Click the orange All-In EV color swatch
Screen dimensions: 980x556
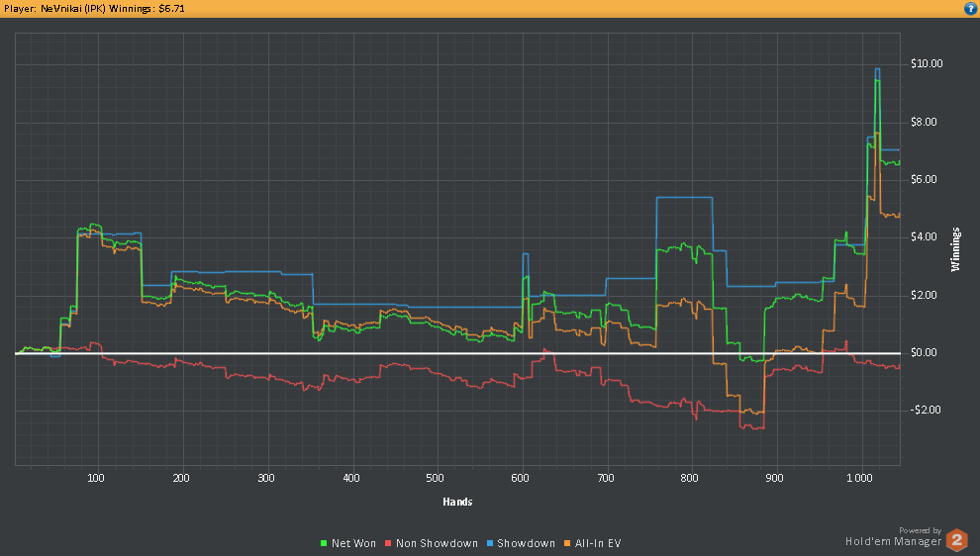[567, 543]
